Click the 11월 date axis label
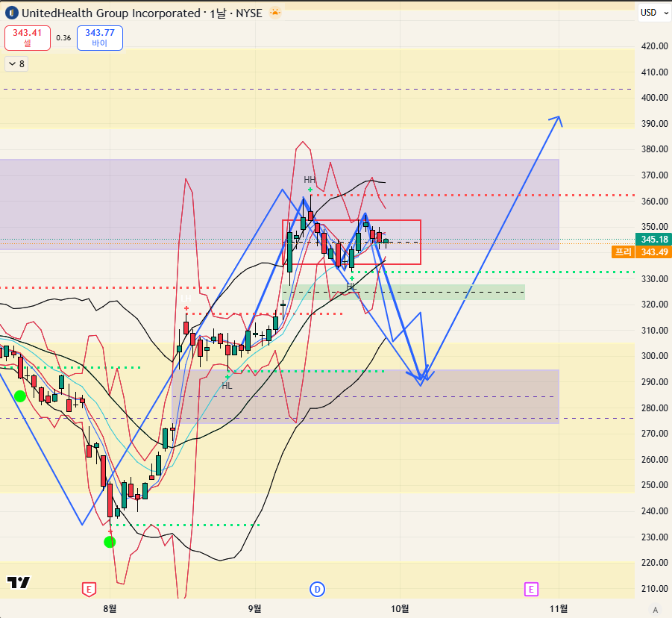Screen dimensions: 672x618 (x=559, y=608)
